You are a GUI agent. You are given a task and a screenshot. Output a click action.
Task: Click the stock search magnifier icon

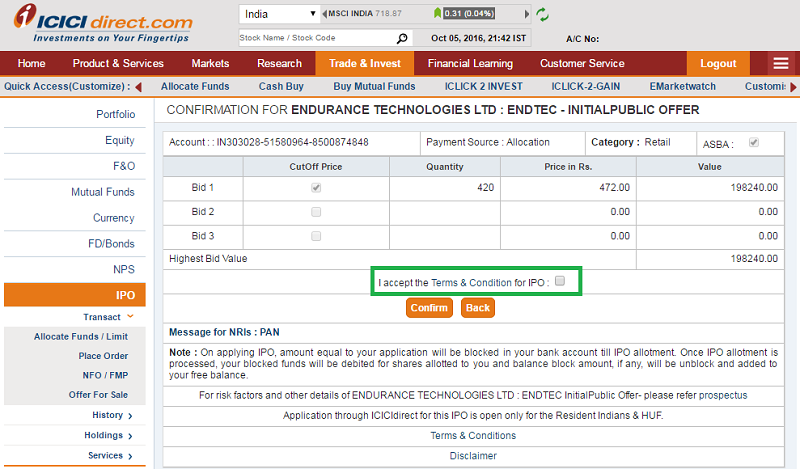pos(402,38)
